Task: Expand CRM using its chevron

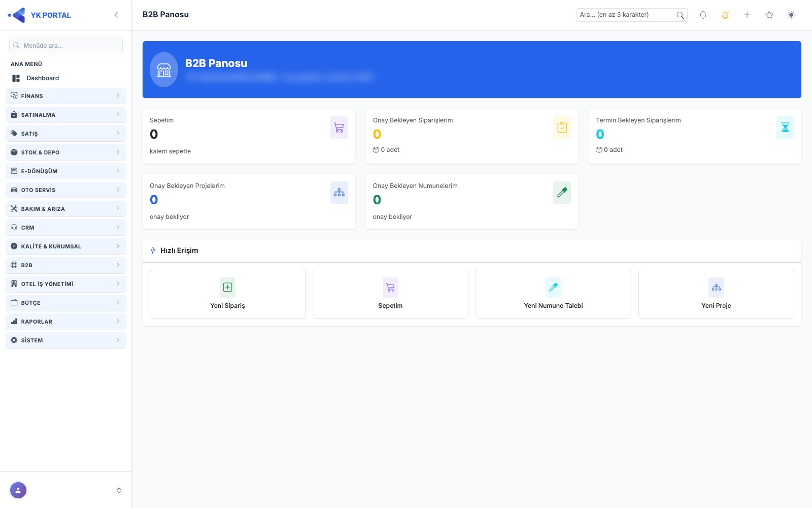Action: [118, 228]
